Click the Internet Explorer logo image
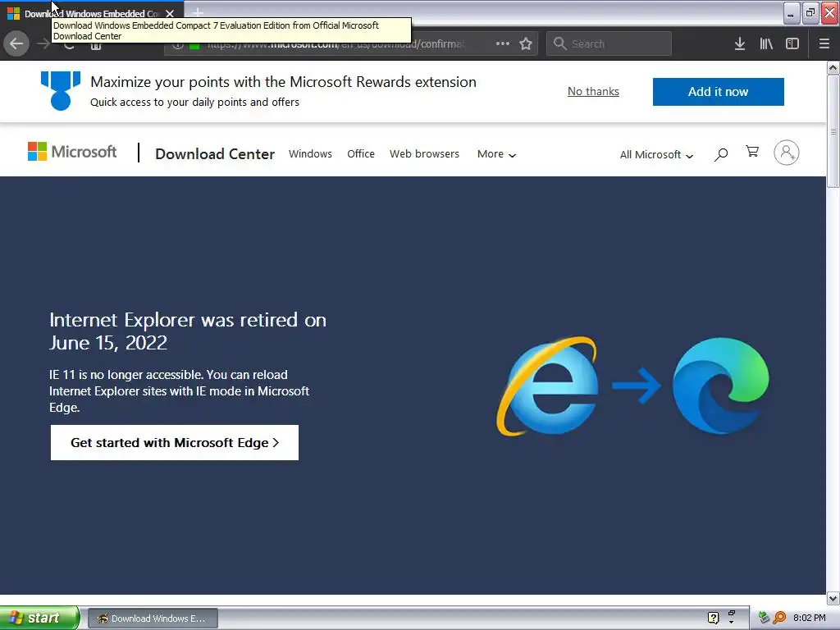 (x=547, y=386)
